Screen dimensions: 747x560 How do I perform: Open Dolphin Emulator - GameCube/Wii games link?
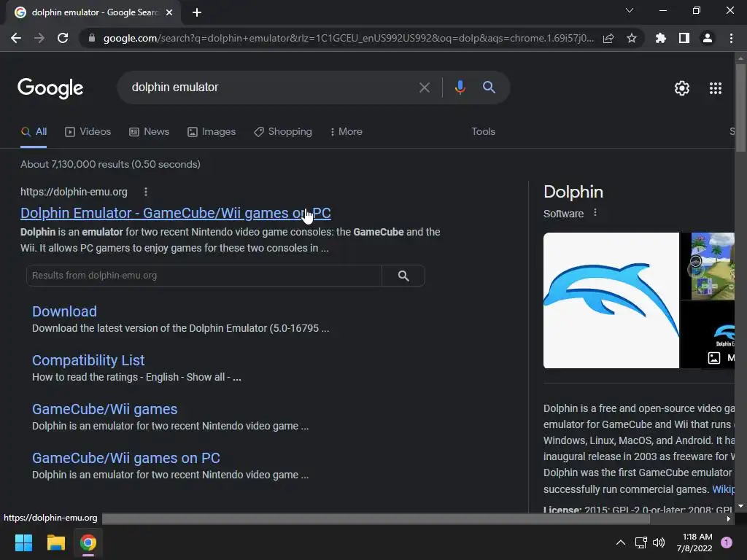(175, 214)
